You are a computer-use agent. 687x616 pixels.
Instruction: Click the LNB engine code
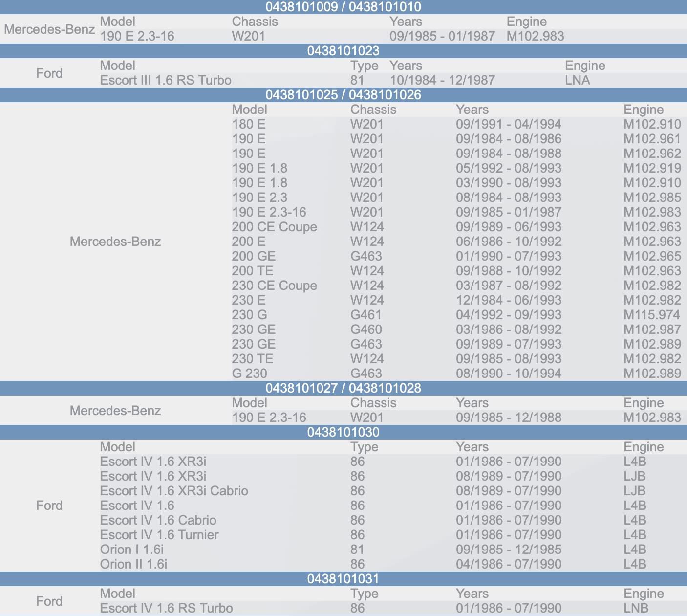[x=636, y=608]
